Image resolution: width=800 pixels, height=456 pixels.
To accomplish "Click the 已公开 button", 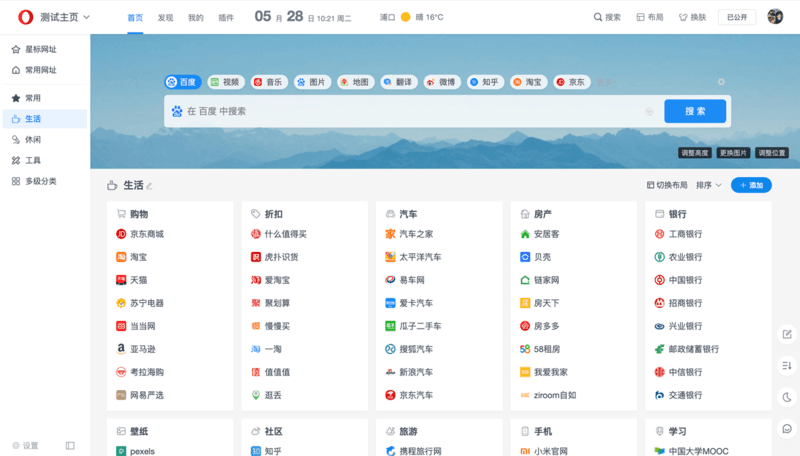I will tap(737, 17).
